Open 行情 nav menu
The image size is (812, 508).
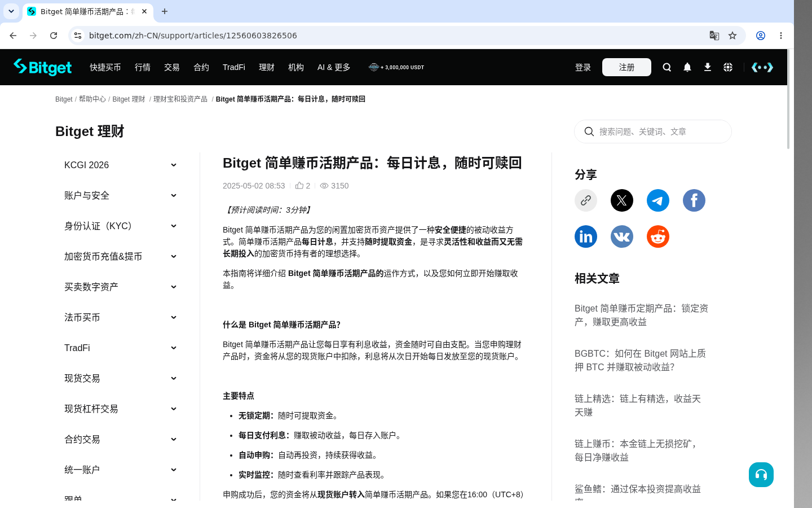coord(143,67)
